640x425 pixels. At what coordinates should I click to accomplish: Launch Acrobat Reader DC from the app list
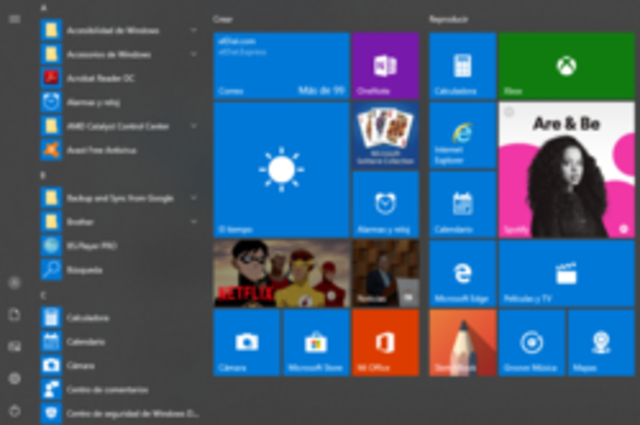pyautogui.click(x=118, y=78)
